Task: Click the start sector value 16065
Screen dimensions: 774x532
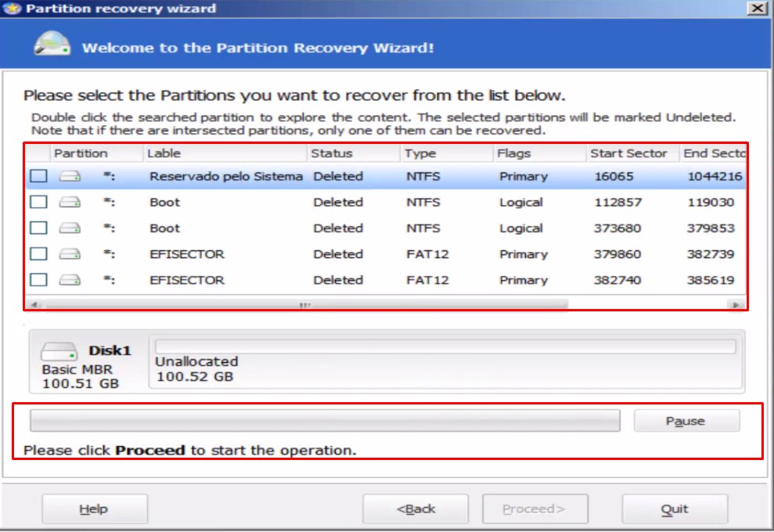Action: [614, 176]
